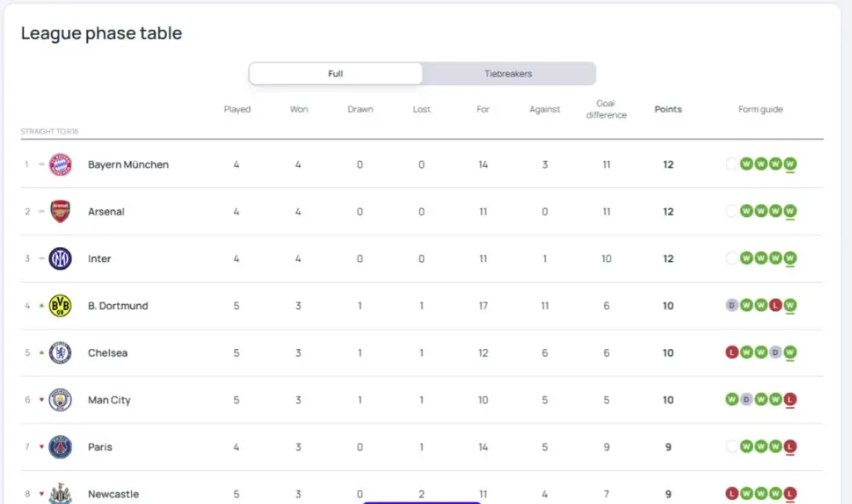Click Dortmund's red loss form badge
Viewport: 852px width, 504px height.
pyautogui.click(x=775, y=306)
